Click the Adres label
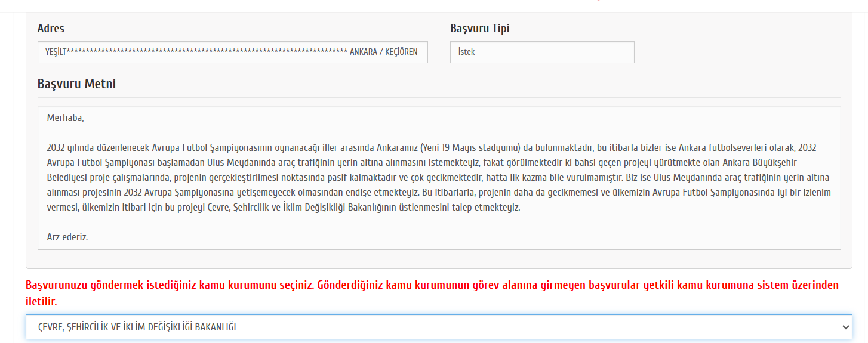This screenshot has height=343, width=868. pos(51,29)
